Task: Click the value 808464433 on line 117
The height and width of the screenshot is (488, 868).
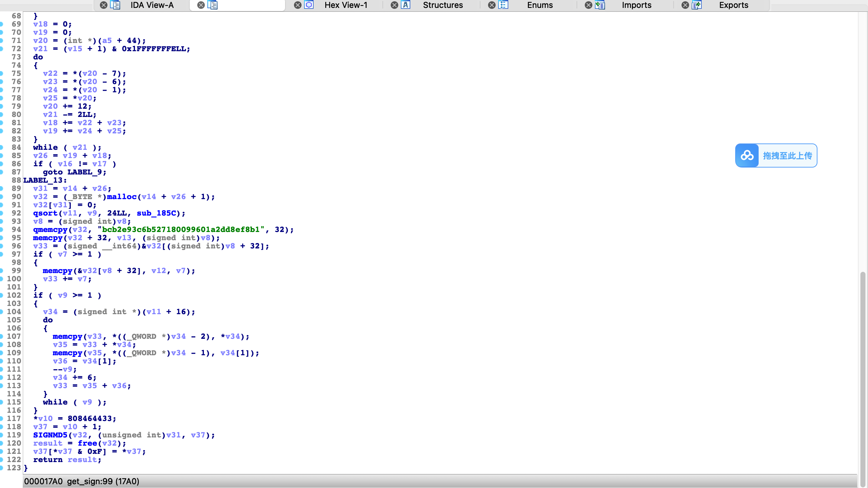Action: point(90,418)
